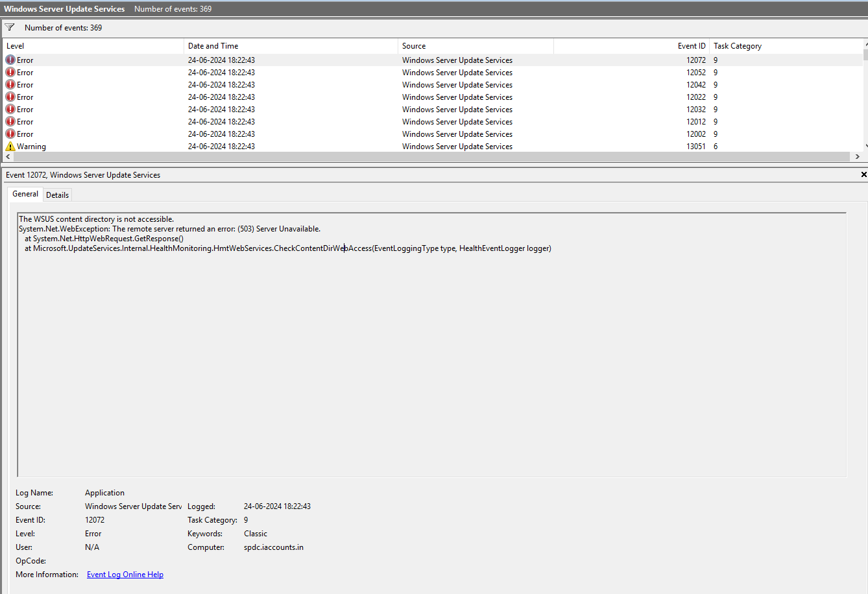This screenshot has width=868, height=594.
Task: Click User value N/A
Action: tap(92, 547)
